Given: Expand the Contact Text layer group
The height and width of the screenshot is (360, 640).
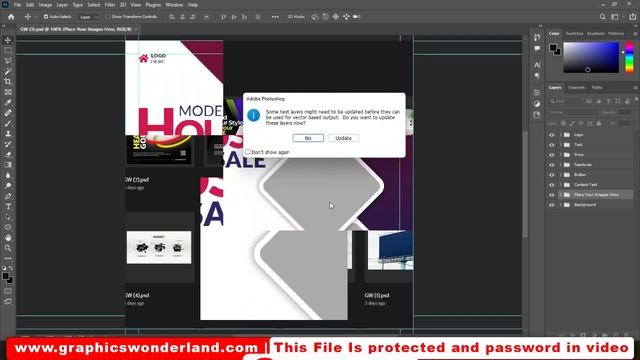Looking at the screenshot, I should (561, 185).
